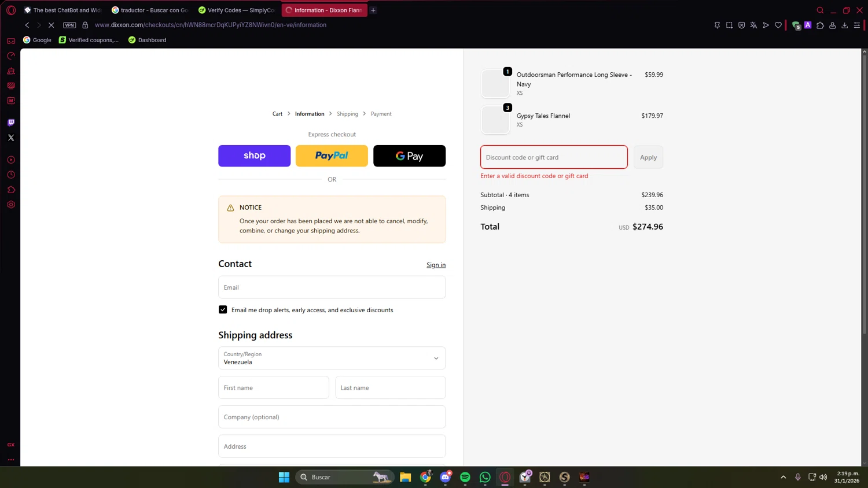Click the address bar URL
Screen dimensions: 868x488
click(x=211, y=25)
